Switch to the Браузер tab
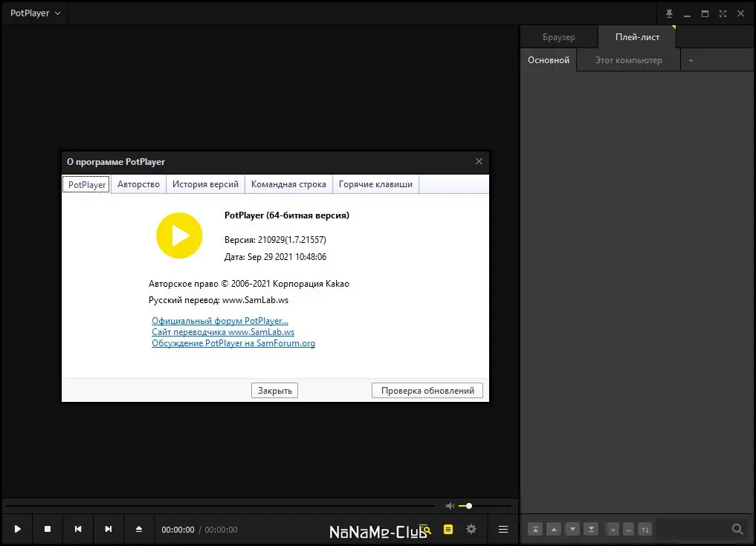Image resolution: width=756 pixels, height=546 pixels. 559,37
